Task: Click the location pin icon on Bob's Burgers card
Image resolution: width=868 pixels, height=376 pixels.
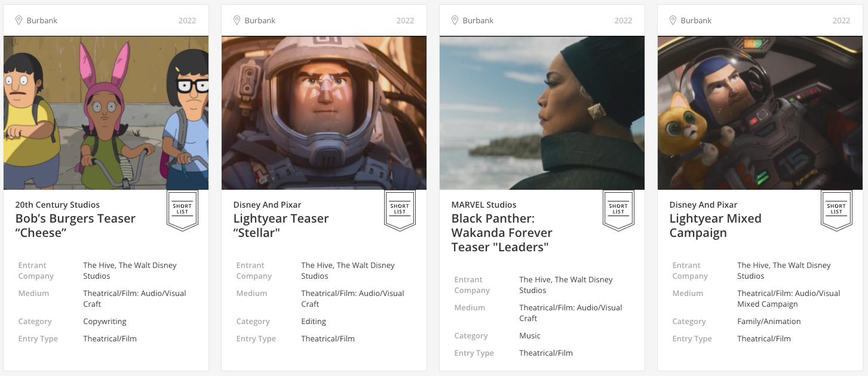Action: pyautogui.click(x=19, y=20)
